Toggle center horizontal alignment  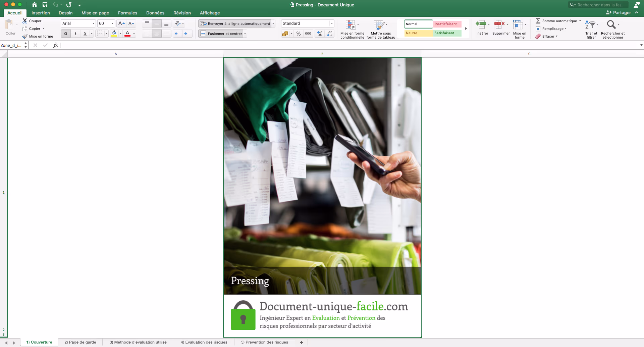point(157,34)
